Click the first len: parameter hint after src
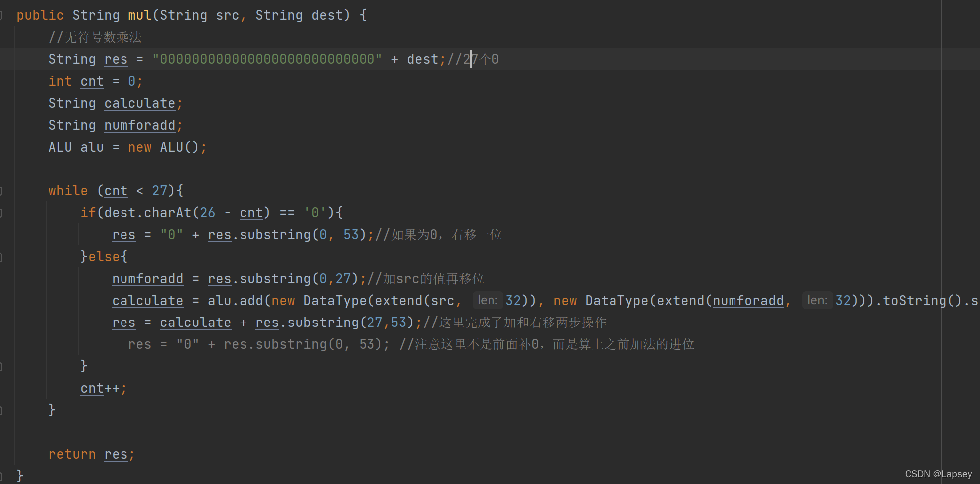Viewport: 980px width, 484px height. [x=488, y=300]
